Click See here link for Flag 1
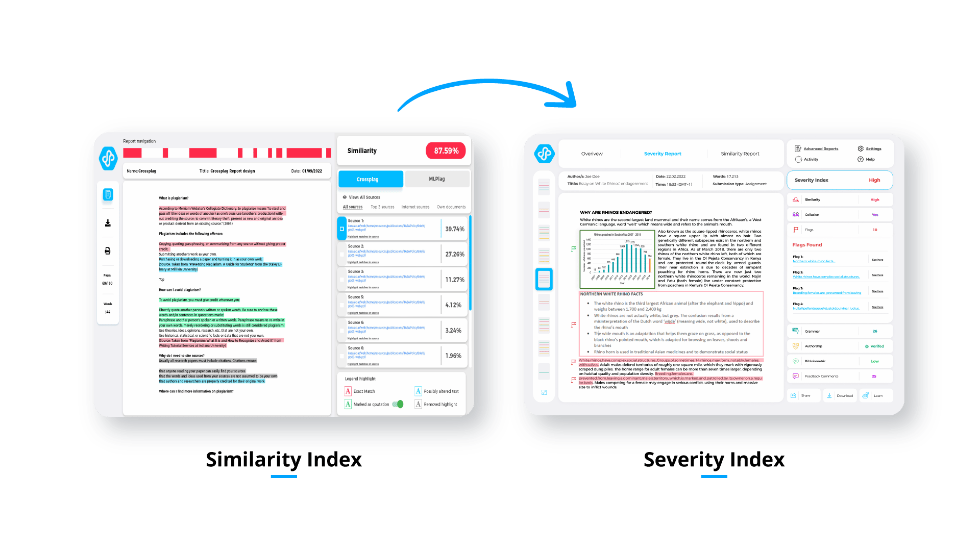 point(878,260)
